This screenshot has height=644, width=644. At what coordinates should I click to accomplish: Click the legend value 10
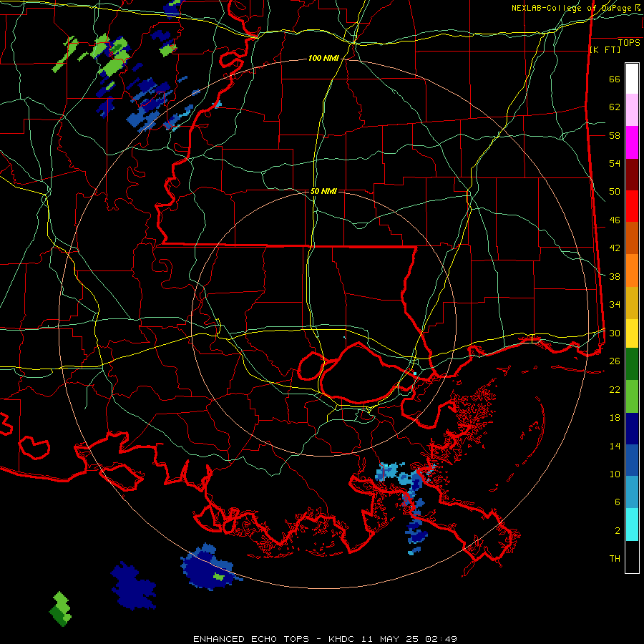click(615, 474)
